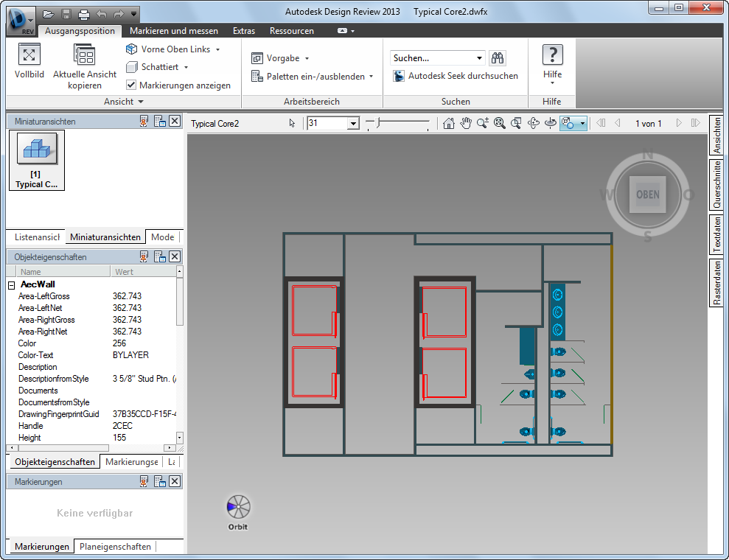Screen dimensions: 729x560
Task: Customize quick access toolbar dropdown arrow
Action: (133, 15)
